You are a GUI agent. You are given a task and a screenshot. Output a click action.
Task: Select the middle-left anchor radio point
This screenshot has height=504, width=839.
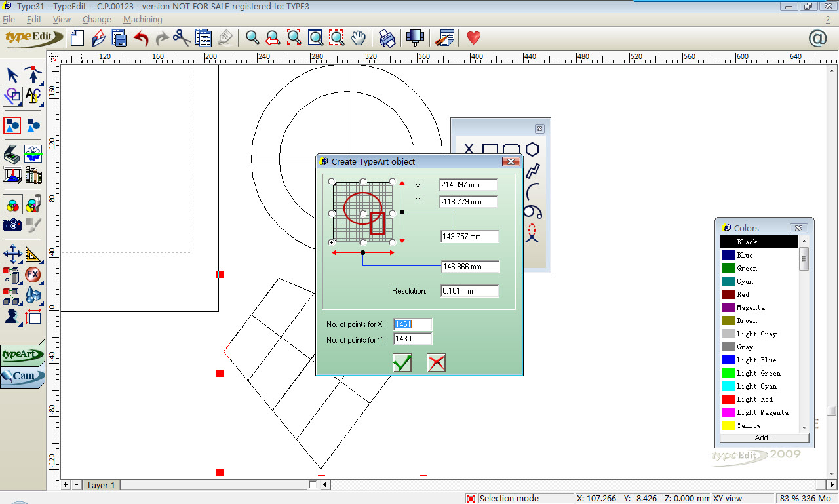332,214
